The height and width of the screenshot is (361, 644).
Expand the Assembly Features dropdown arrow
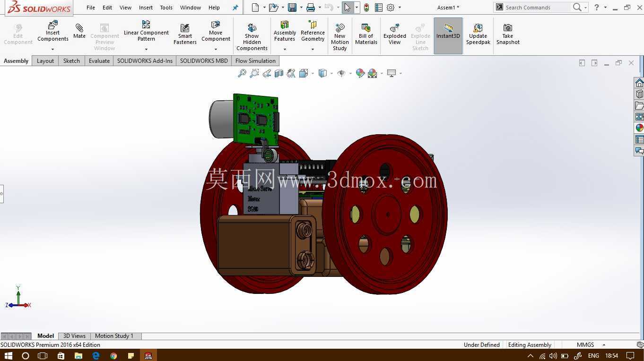point(285,49)
